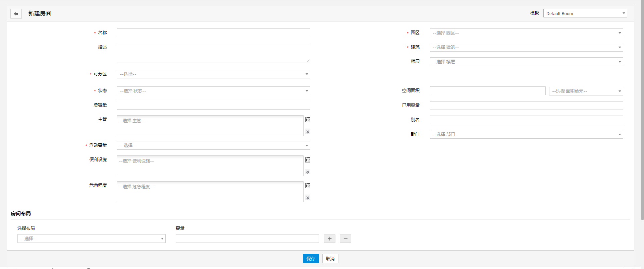Remove the room layout row with minus button
This screenshot has height=269, width=644.
click(345, 239)
